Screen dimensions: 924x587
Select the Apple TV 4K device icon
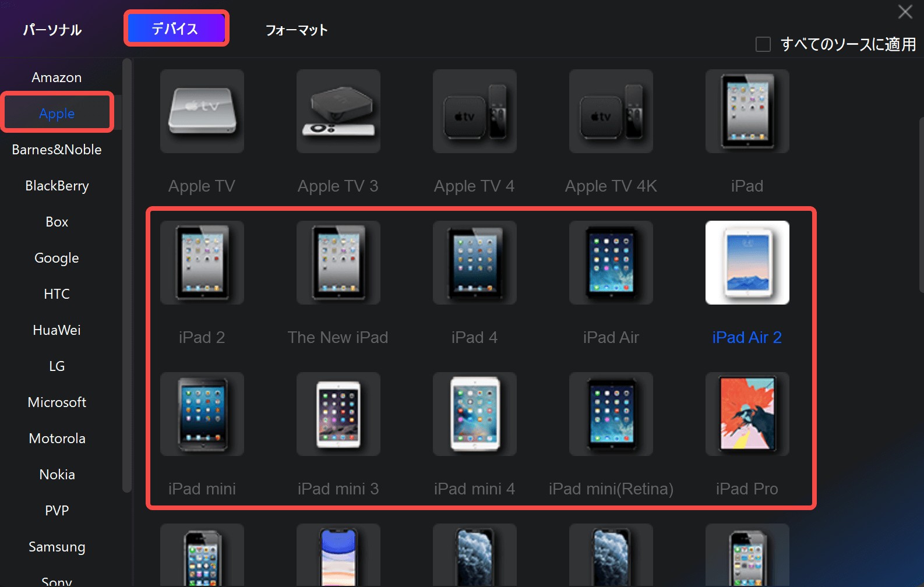point(611,111)
